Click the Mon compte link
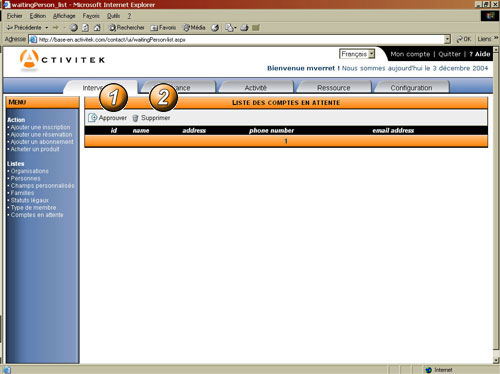This screenshot has width=500, height=374. (x=410, y=54)
